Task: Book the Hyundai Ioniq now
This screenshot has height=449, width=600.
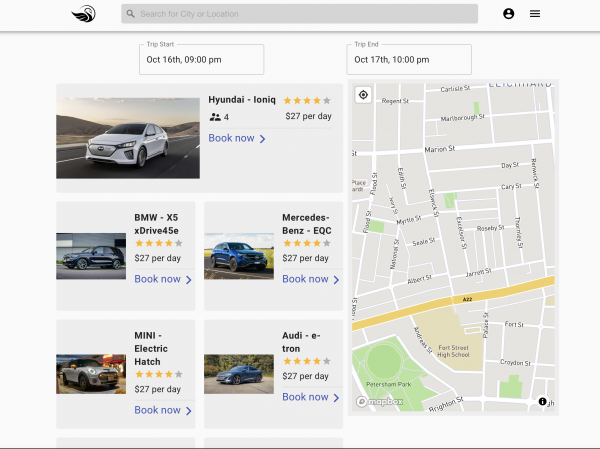Action: (231, 138)
